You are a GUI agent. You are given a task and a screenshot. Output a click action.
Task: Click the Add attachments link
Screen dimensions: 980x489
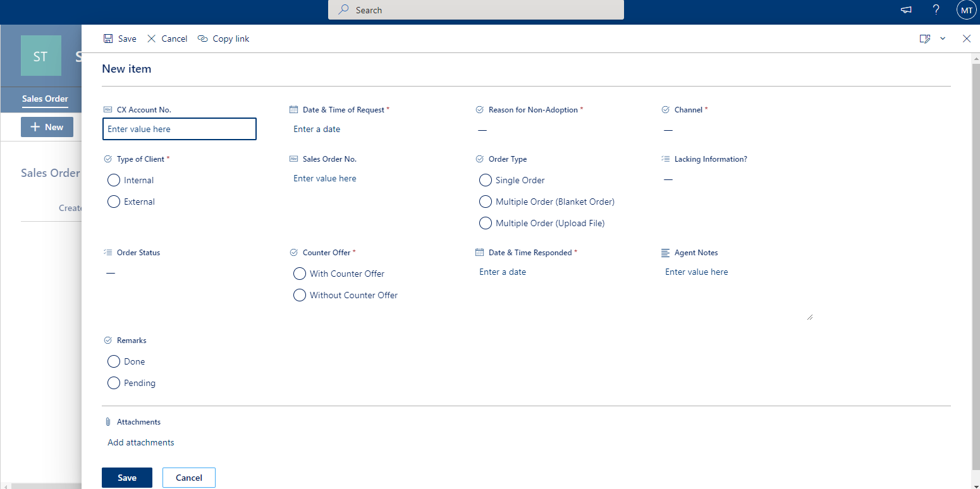[x=140, y=442]
